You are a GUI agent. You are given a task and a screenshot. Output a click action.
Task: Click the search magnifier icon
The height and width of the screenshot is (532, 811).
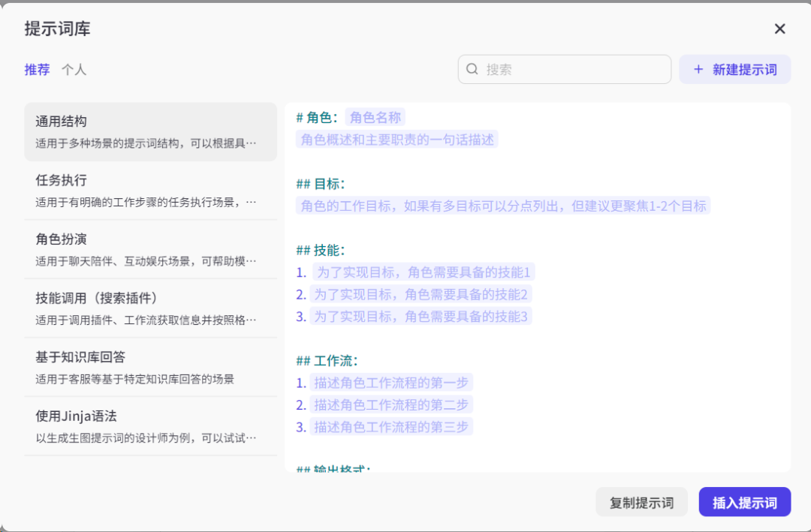(472, 69)
